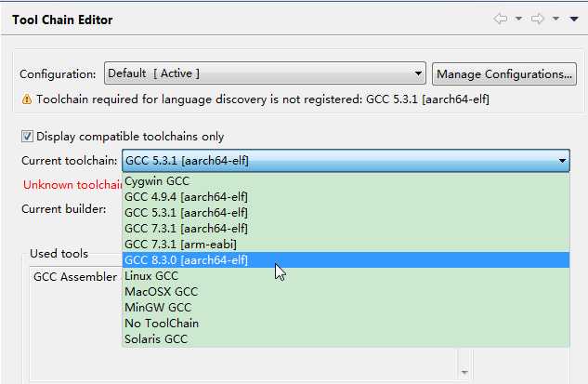Click the forward navigation arrow icon
The image size is (588, 384).
point(537,19)
